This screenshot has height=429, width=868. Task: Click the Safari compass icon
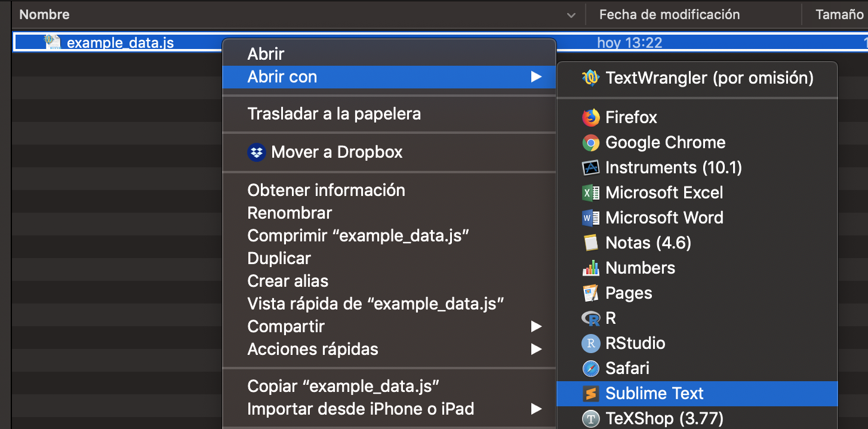click(x=590, y=369)
